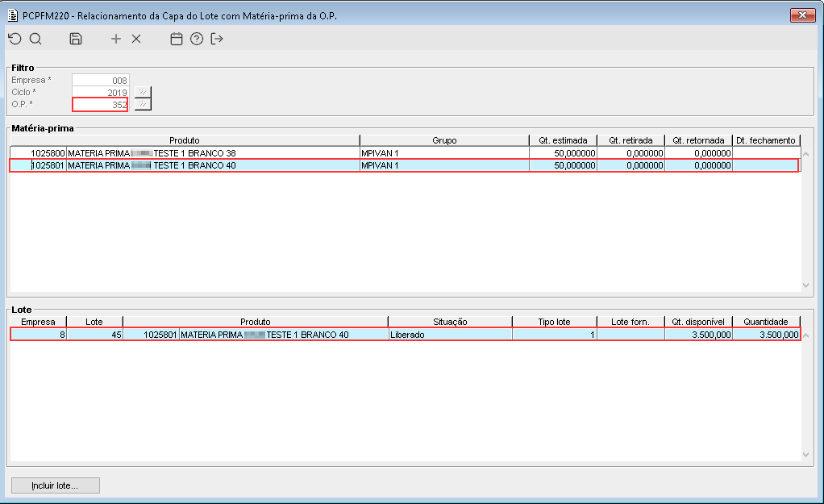The image size is (824, 504).
Task: Select row with product code 1025801 in Matéria-prima
Action: [x=406, y=165]
